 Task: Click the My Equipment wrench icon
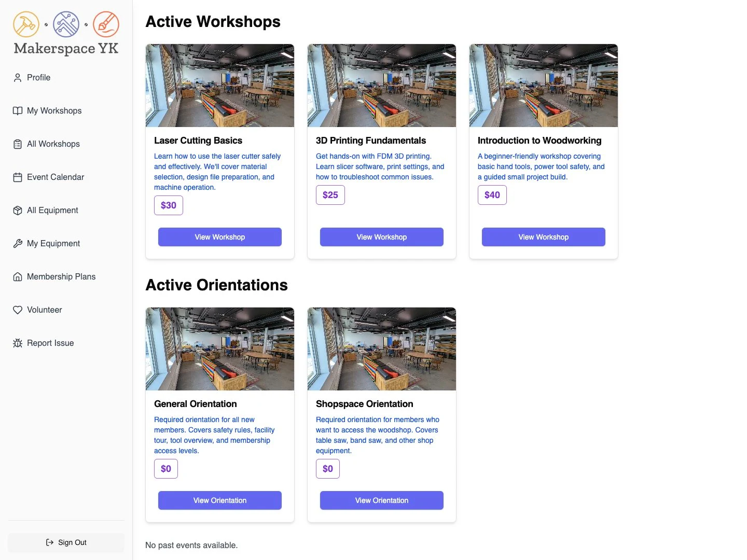[x=18, y=244]
